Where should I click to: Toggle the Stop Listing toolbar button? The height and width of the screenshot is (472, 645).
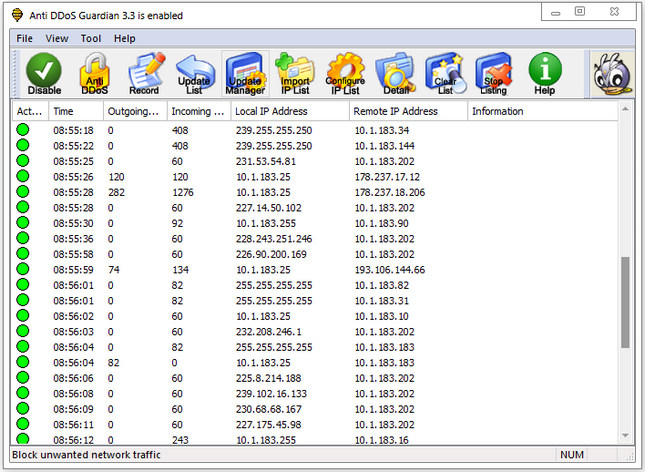(494, 74)
